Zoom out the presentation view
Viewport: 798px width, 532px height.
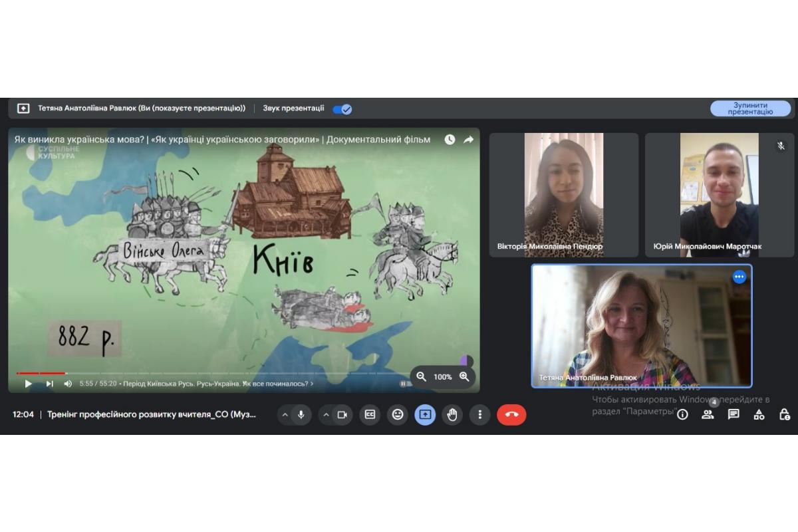tap(421, 377)
